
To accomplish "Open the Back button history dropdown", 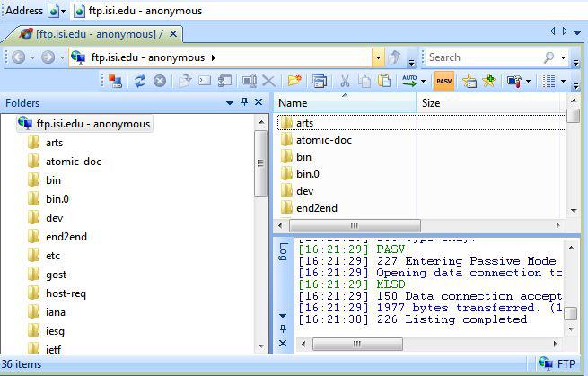I will pos(32,57).
